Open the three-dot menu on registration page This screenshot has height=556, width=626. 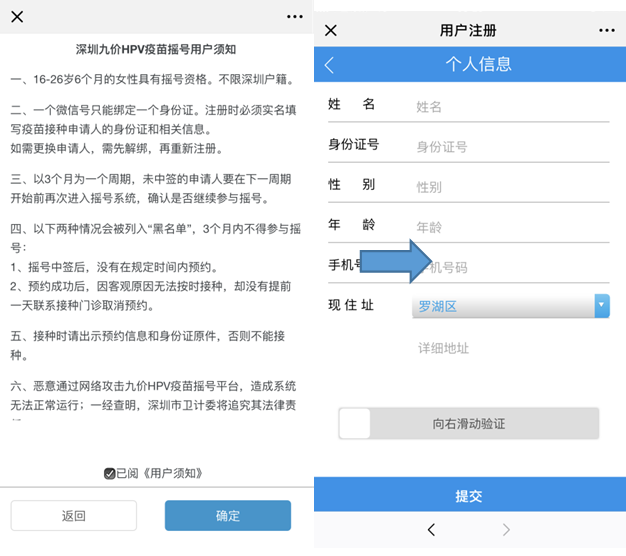(x=606, y=31)
